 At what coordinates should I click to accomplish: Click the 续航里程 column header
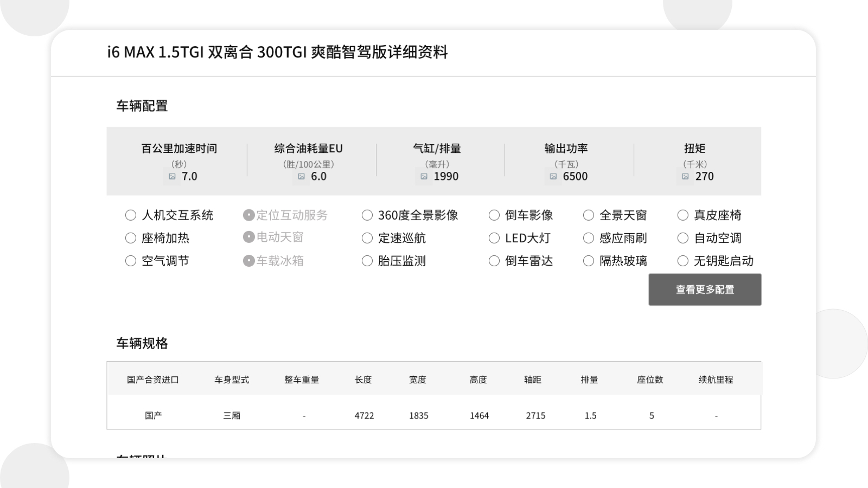pyautogui.click(x=716, y=380)
